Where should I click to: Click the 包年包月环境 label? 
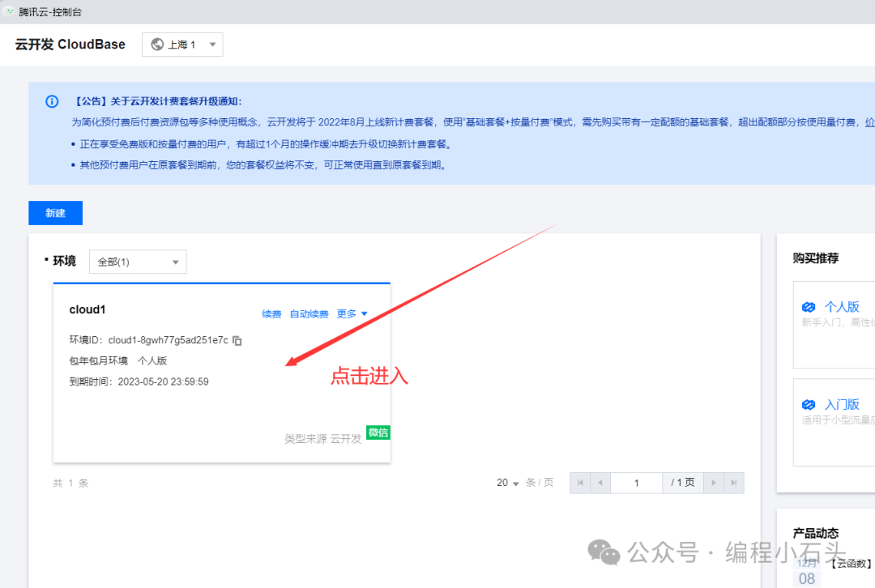pyautogui.click(x=98, y=361)
